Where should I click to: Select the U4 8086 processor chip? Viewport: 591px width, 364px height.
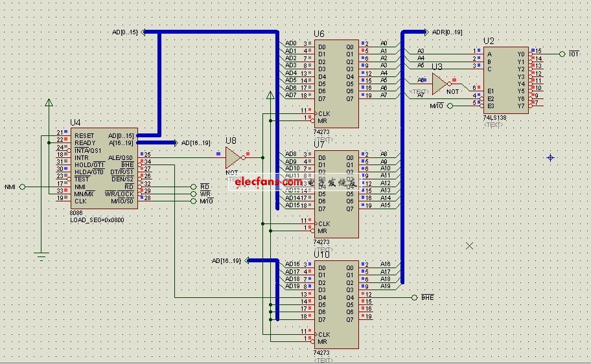(104, 168)
